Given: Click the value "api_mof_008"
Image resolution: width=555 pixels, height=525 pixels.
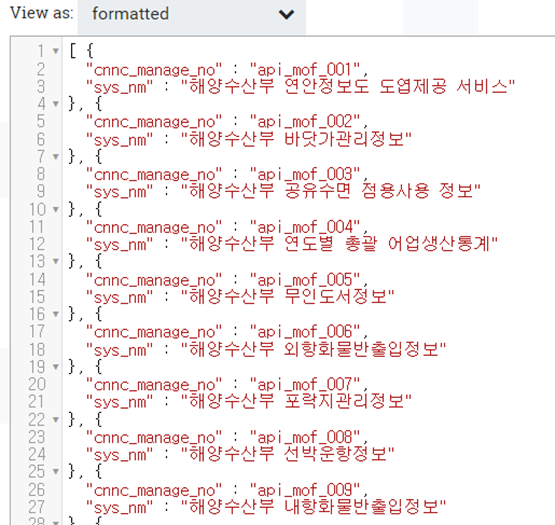Looking at the screenshot, I should (x=305, y=438).
